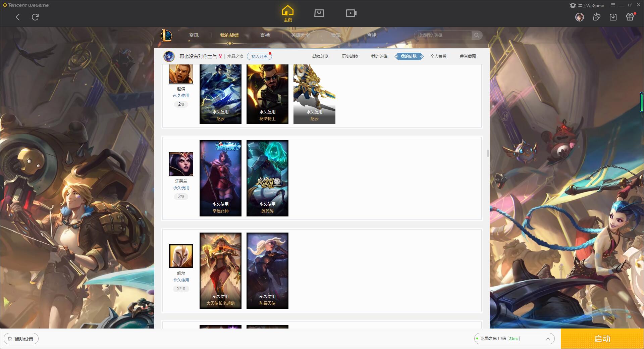644x349 pixels.
Task: Open the 历史战绩 sub-tab
Action: point(350,56)
